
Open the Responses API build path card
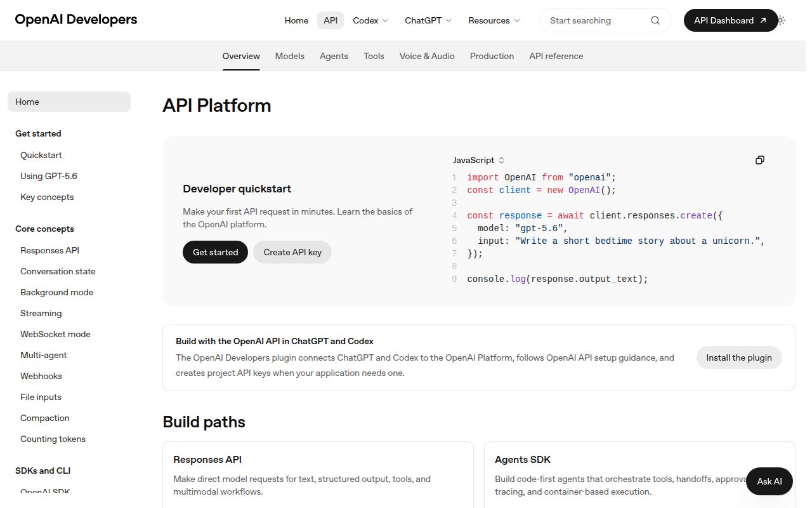[318, 474]
